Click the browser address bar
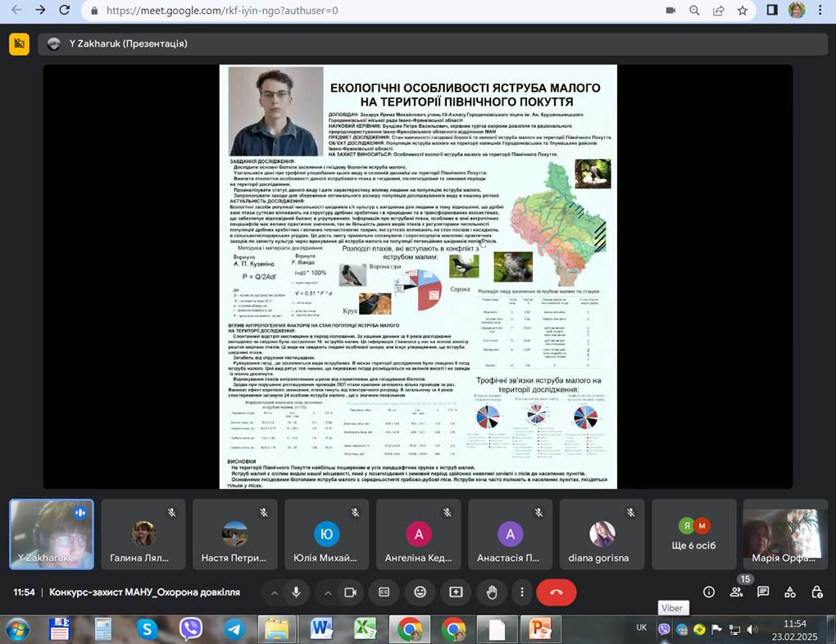 pyautogui.click(x=246, y=12)
